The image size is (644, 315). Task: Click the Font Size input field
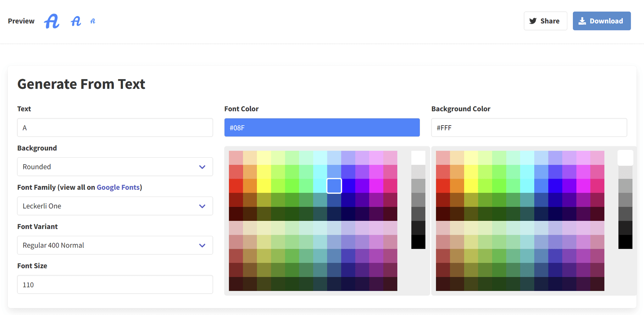coord(115,285)
